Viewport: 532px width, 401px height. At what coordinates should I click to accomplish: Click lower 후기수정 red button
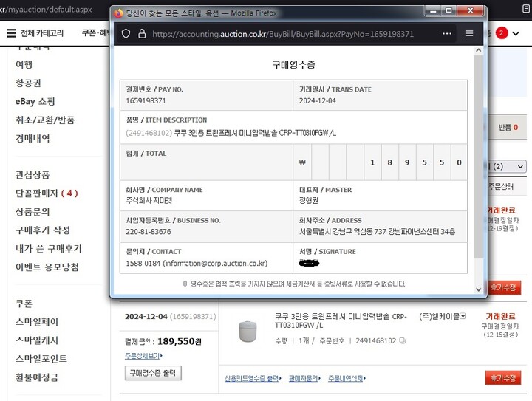coord(503,378)
